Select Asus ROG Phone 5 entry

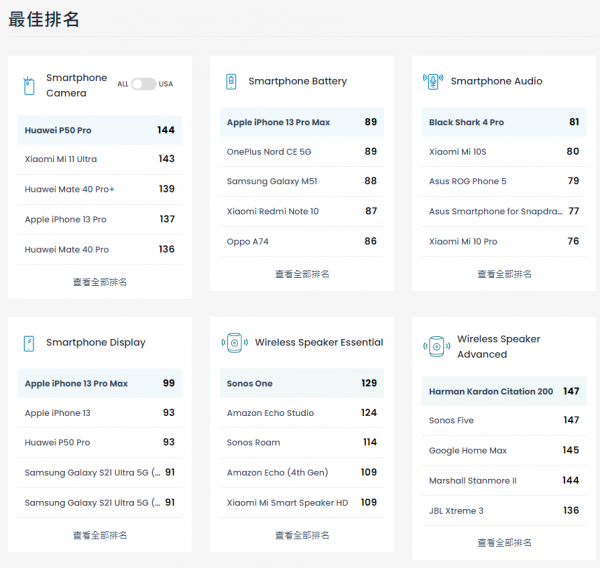tap(467, 182)
